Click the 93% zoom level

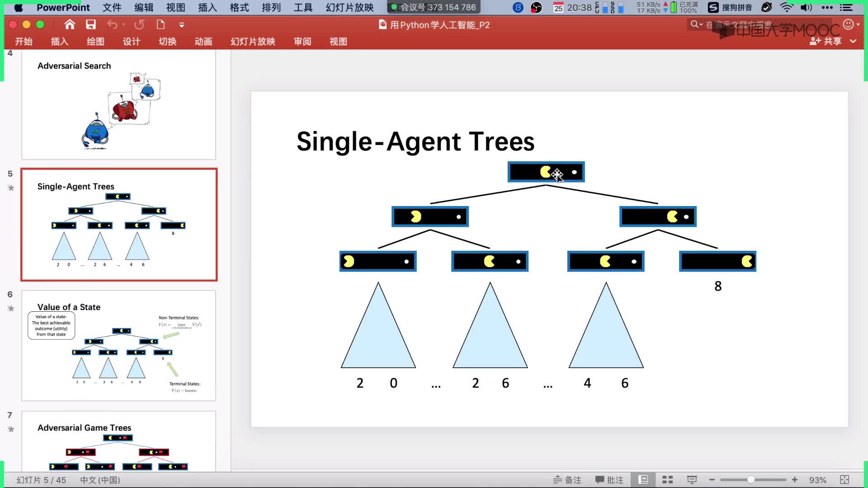(817, 480)
